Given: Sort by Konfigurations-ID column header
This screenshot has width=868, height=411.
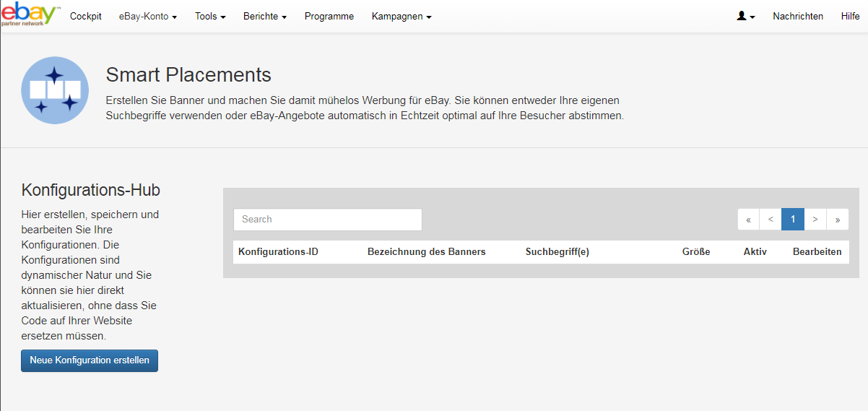Looking at the screenshot, I should [x=279, y=252].
